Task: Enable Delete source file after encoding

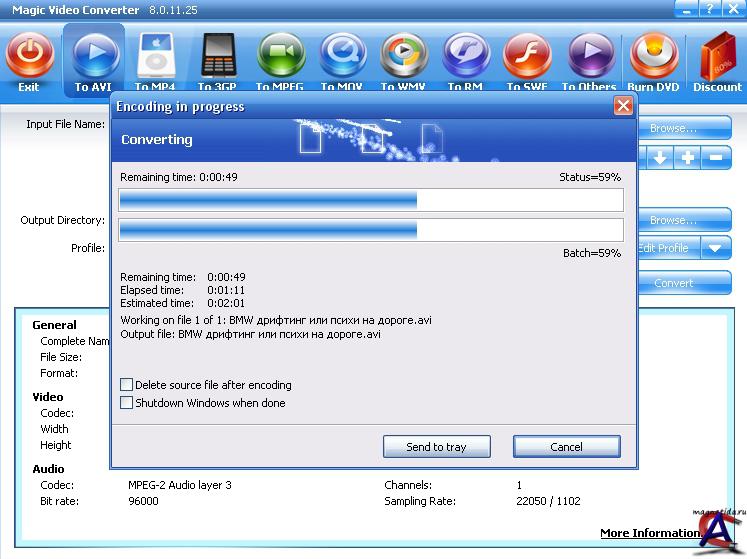Action: [x=126, y=385]
